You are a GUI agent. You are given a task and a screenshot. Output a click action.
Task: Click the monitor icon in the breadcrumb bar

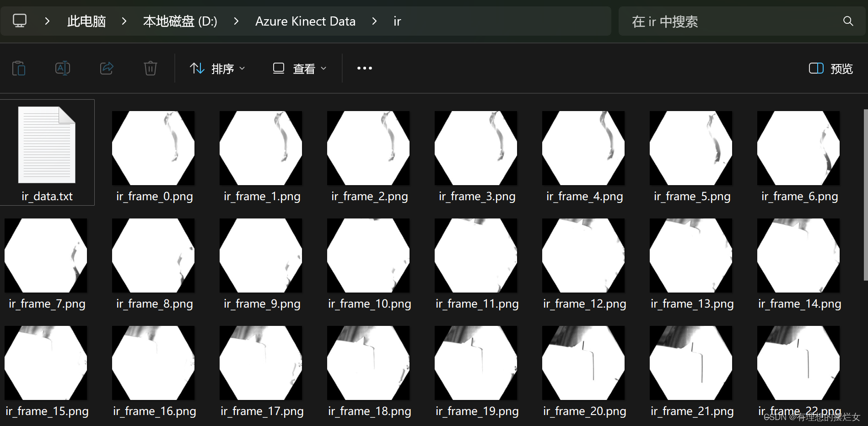[x=19, y=21]
